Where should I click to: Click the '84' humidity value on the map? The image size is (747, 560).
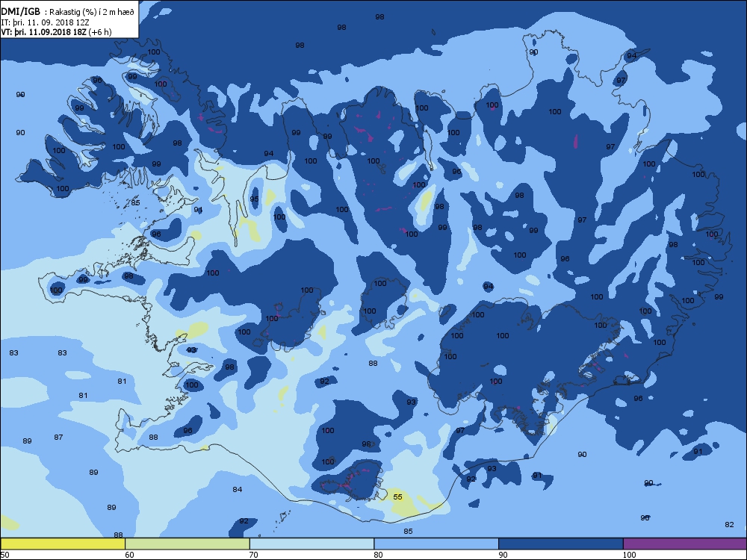pos(238,489)
